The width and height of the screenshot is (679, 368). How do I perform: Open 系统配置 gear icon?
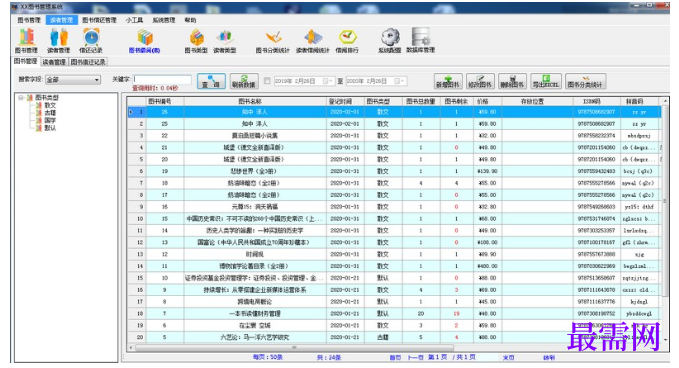pyautogui.click(x=390, y=41)
